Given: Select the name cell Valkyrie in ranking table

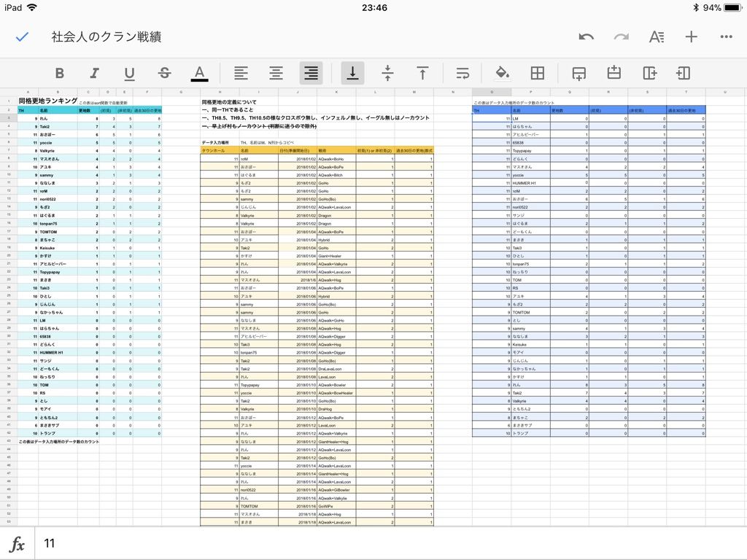Looking at the screenshot, I should click(58, 150).
